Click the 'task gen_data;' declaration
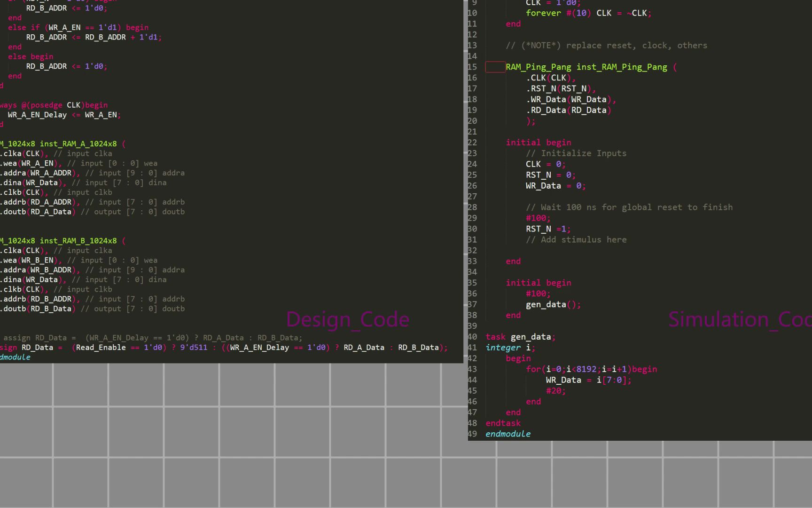This screenshot has width=812, height=508. (x=521, y=337)
